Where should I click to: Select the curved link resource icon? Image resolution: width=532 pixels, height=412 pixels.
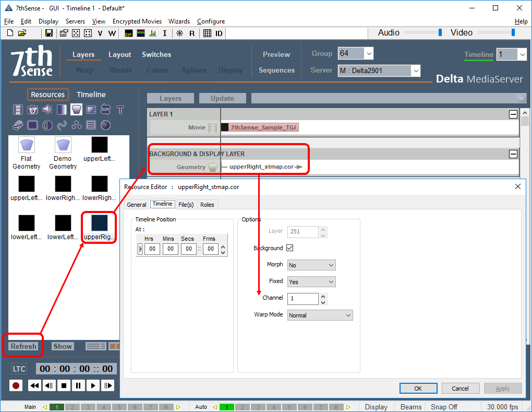click(x=62, y=125)
